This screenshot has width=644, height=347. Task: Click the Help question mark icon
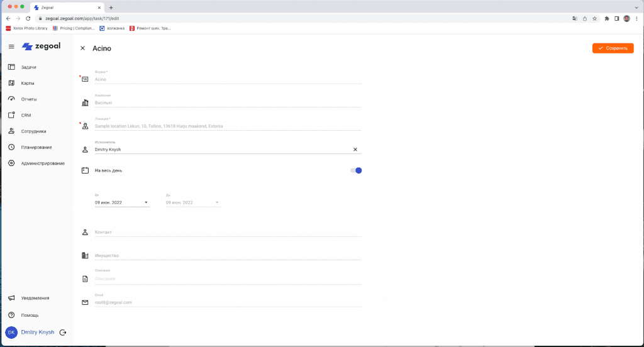(x=11, y=315)
